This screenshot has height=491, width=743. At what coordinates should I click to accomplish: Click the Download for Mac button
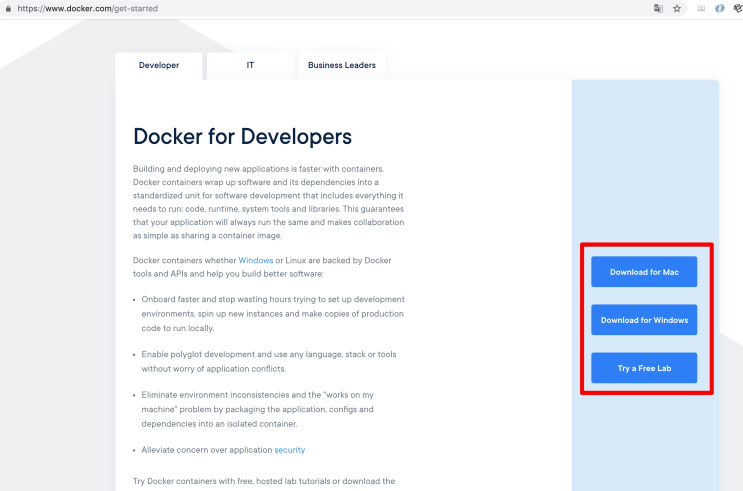[644, 272]
